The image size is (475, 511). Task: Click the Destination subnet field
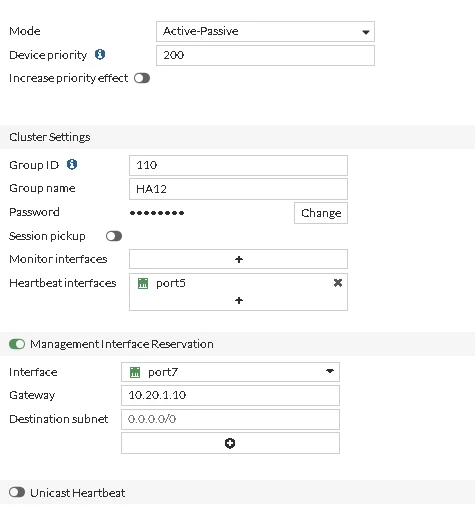[230, 419]
